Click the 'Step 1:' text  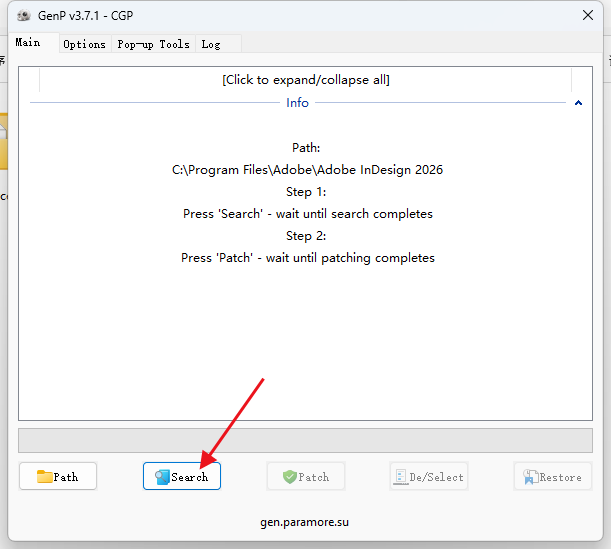306,192
